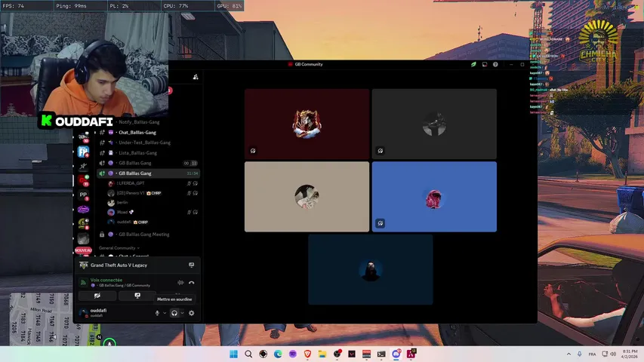Open the star-shaped server icon
Image resolution: width=644 pixels, height=362 pixels.
click(x=83, y=166)
